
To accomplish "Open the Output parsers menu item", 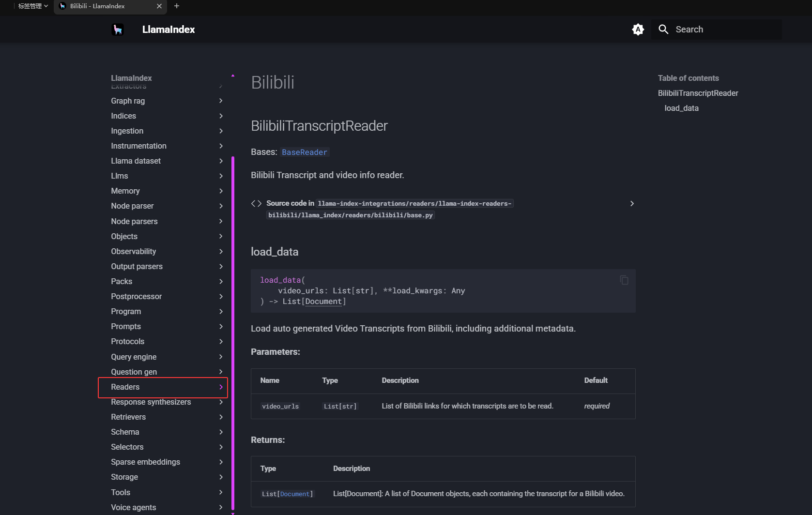I will point(137,266).
